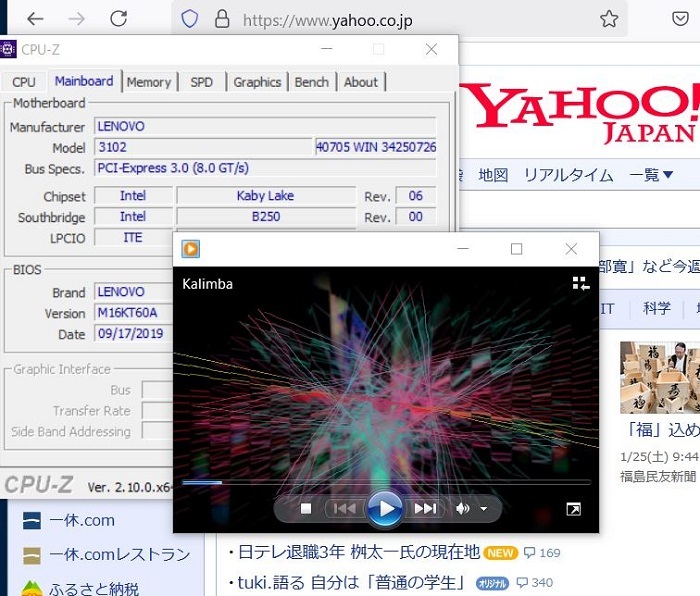Stop Kalimba playback

click(x=306, y=508)
